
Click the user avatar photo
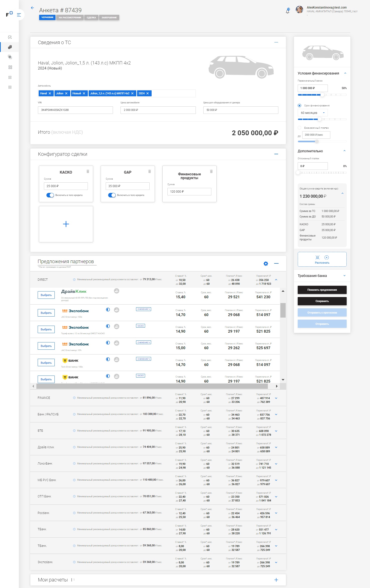point(299,10)
